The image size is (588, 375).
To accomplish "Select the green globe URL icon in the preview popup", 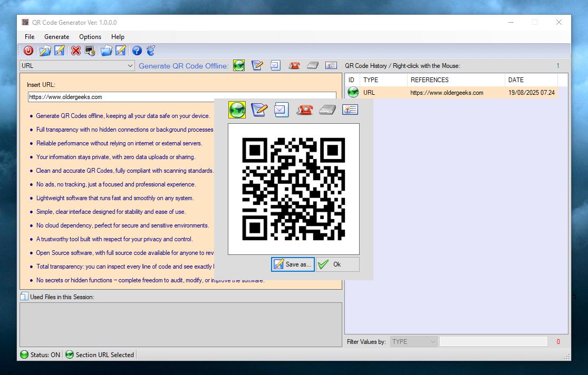I will 237,110.
